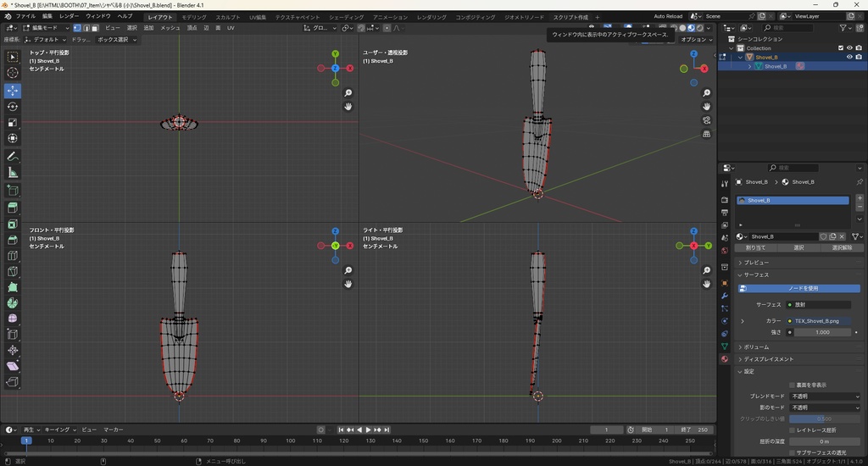Screen dimensions: 868x466
Task: Open the メッシュ menu in viewport header
Action: (170, 28)
